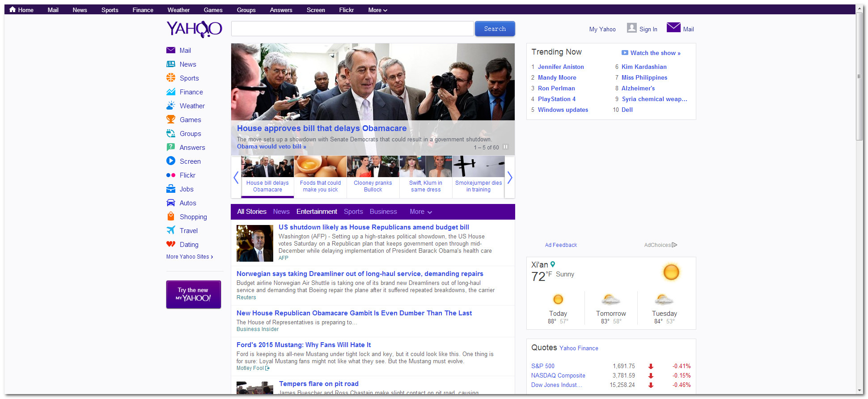The height and width of the screenshot is (399, 868).
Task: Open the Jennifer Aniston trending link
Action: pos(560,67)
